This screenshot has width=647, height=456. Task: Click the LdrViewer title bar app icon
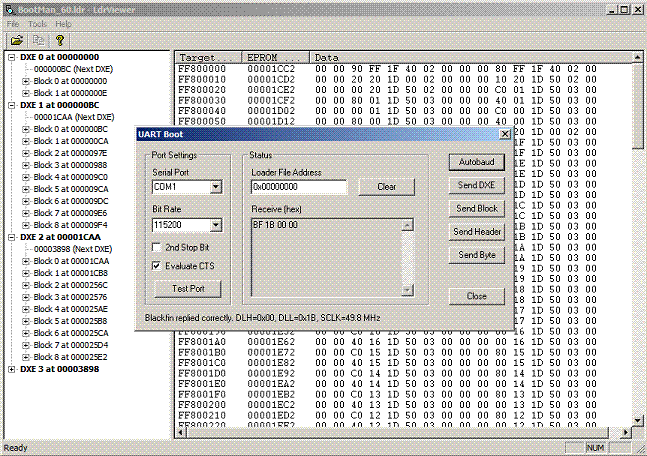tap(10, 9)
